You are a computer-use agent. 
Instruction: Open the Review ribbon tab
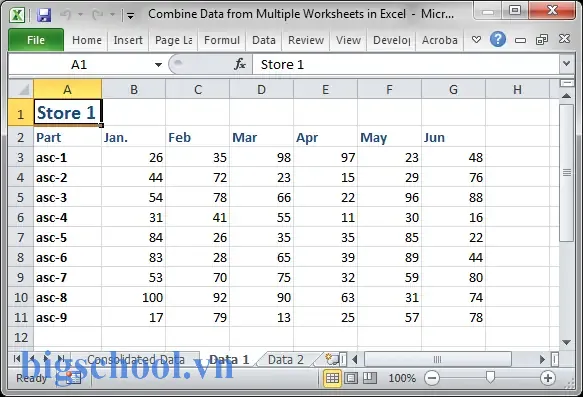(306, 40)
